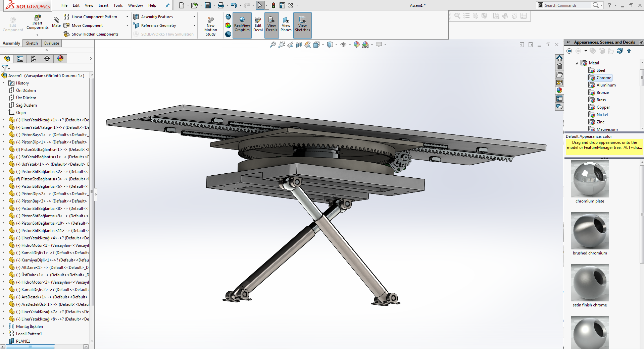This screenshot has width=644, height=349.
Task: Toggle the pin on the menu bar
Action: pos(167,5)
